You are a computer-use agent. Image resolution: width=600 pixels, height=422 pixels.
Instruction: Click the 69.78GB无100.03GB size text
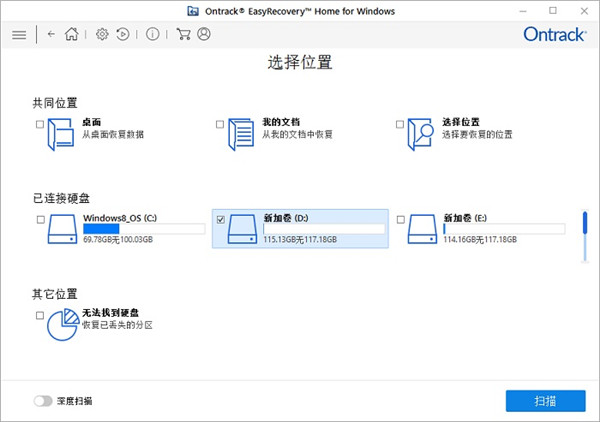118,240
